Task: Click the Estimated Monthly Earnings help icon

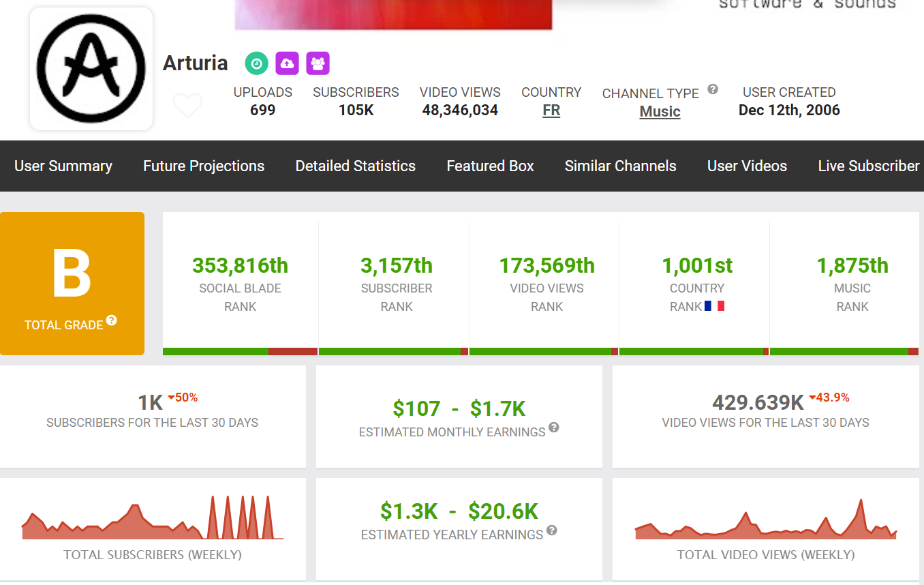Action: pos(554,427)
